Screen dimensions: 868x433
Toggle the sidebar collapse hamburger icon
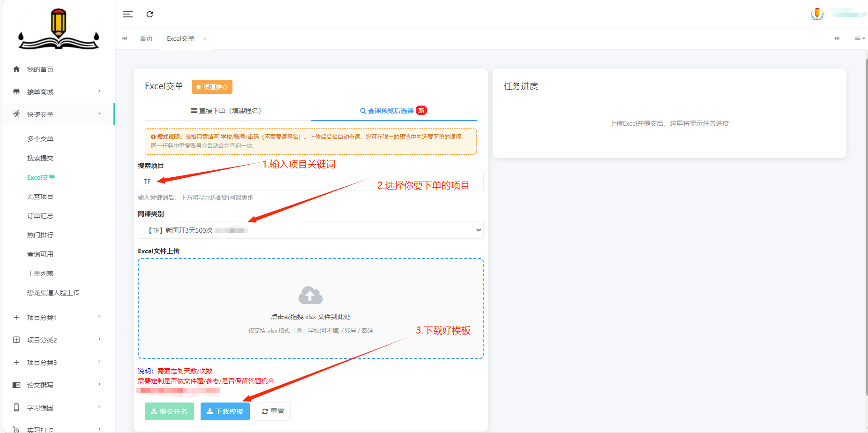tap(127, 14)
